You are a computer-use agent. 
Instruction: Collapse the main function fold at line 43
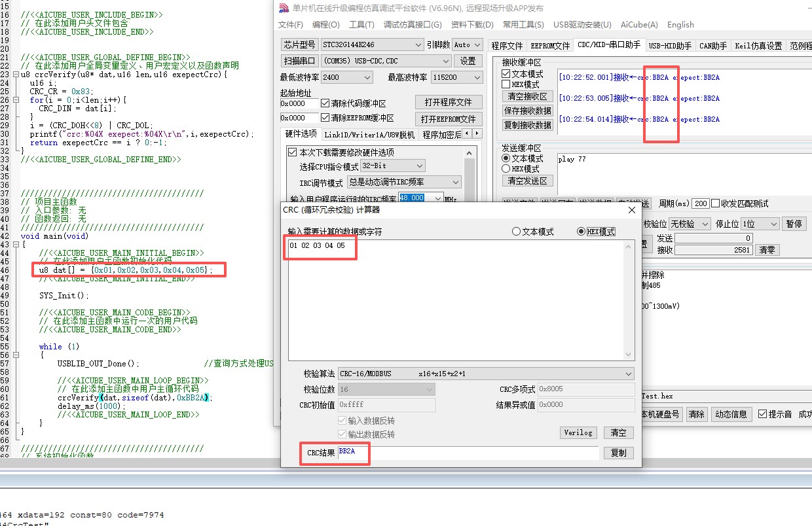(x=16, y=245)
